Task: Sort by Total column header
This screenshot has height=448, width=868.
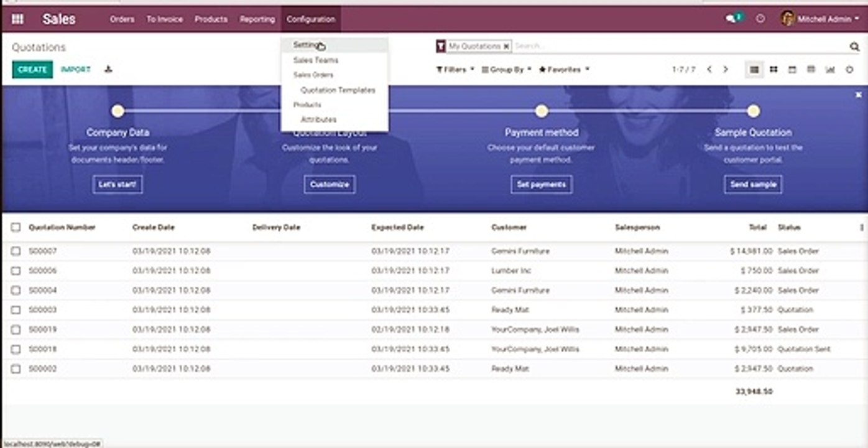Action: (x=757, y=228)
